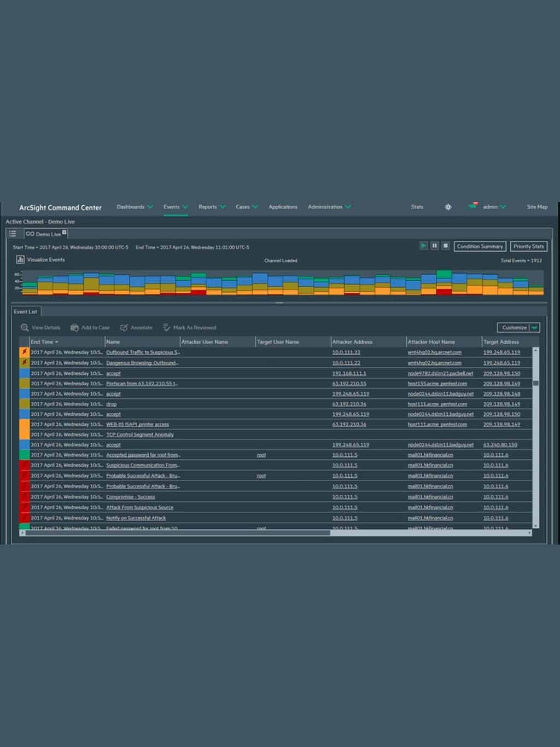Sort by End Time column header
560x747 pixels.
tap(42, 341)
